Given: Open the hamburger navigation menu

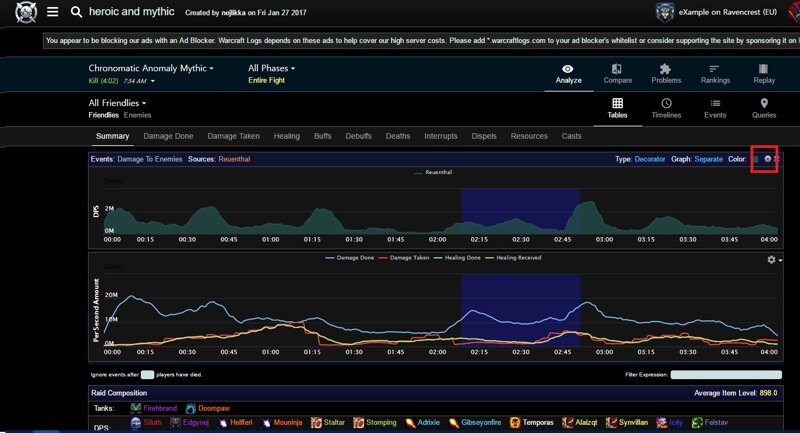Looking at the screenshot, I should point(53,12).
